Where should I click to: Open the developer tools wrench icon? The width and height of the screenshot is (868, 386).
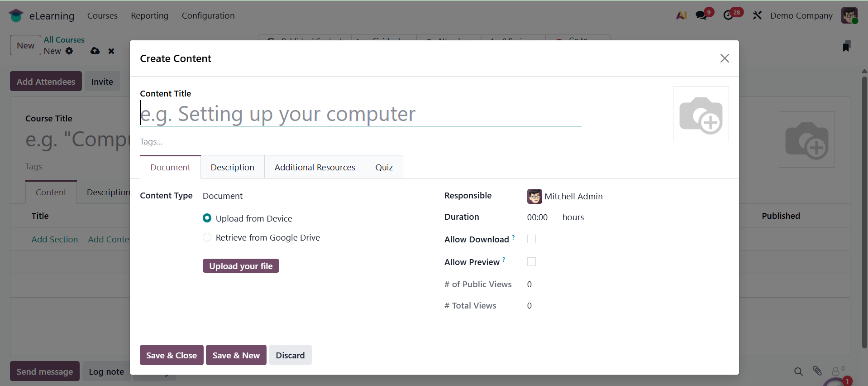757,15
